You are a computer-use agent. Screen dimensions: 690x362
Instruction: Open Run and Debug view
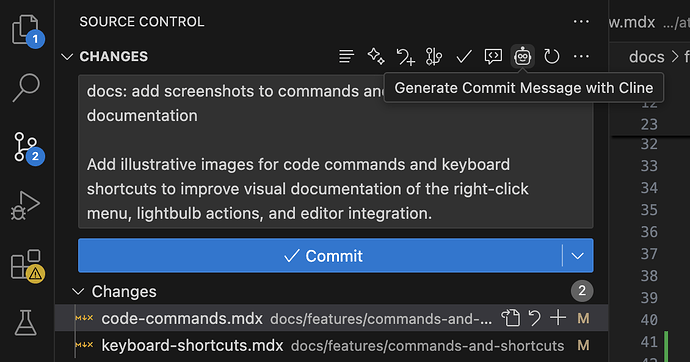click(26, 205)
